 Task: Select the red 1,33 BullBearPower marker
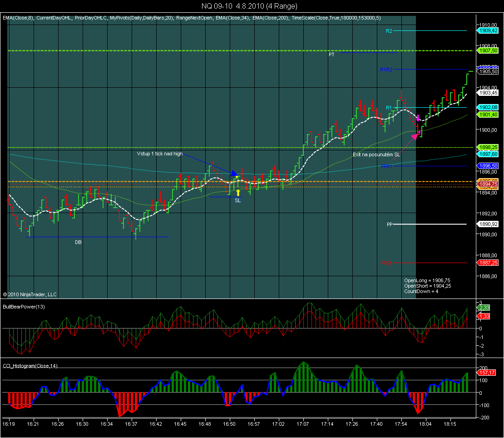(x=484, y=316)
